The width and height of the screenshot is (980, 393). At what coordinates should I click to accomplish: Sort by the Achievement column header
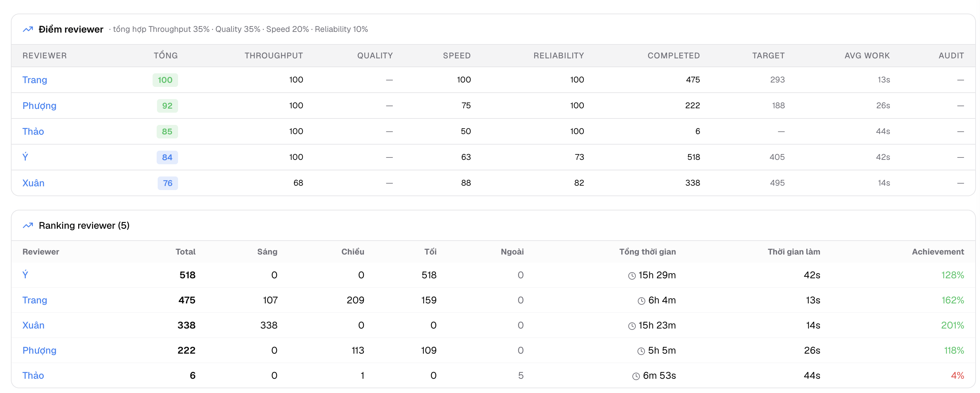(938, 251)
